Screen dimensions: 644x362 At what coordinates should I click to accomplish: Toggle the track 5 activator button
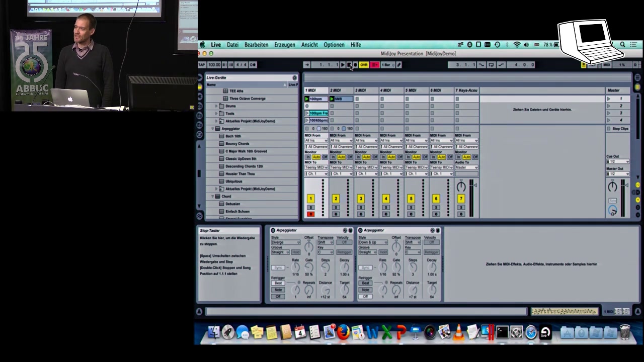coord(411,199)
